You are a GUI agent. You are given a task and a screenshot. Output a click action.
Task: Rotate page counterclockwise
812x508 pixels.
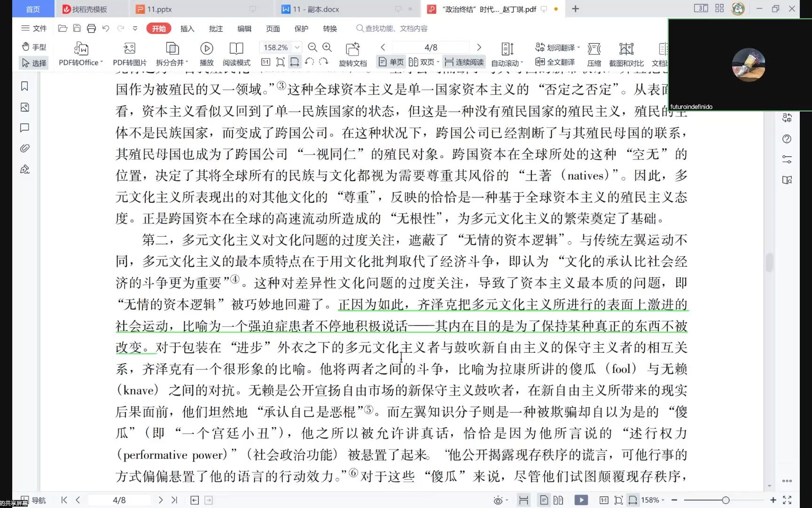tap(309, 62)
